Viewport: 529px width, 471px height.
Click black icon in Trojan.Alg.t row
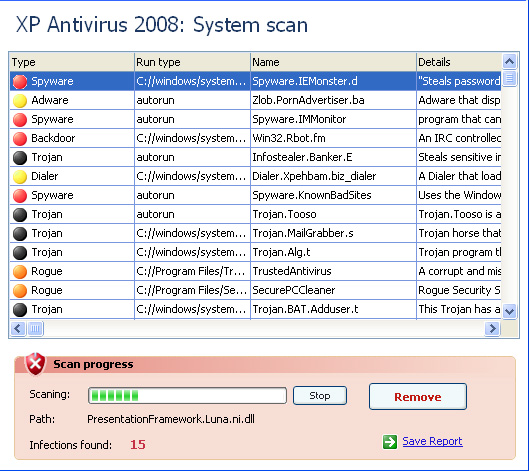(x=20, y=253)
